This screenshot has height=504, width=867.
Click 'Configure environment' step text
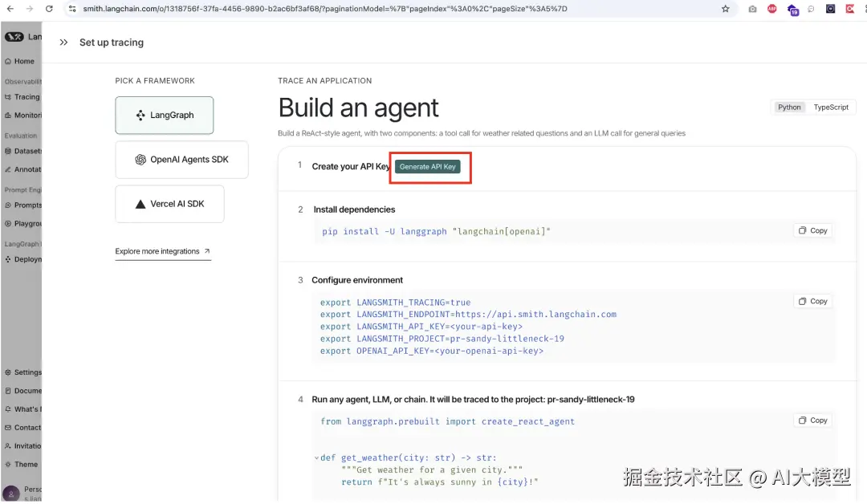point(357,280)
